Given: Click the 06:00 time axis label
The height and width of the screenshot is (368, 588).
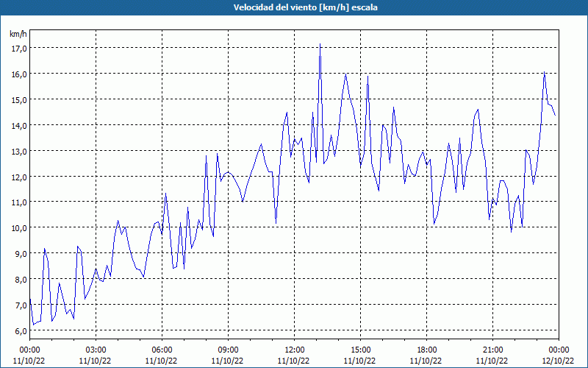Looking at the screenshot, I should (162, 350).
